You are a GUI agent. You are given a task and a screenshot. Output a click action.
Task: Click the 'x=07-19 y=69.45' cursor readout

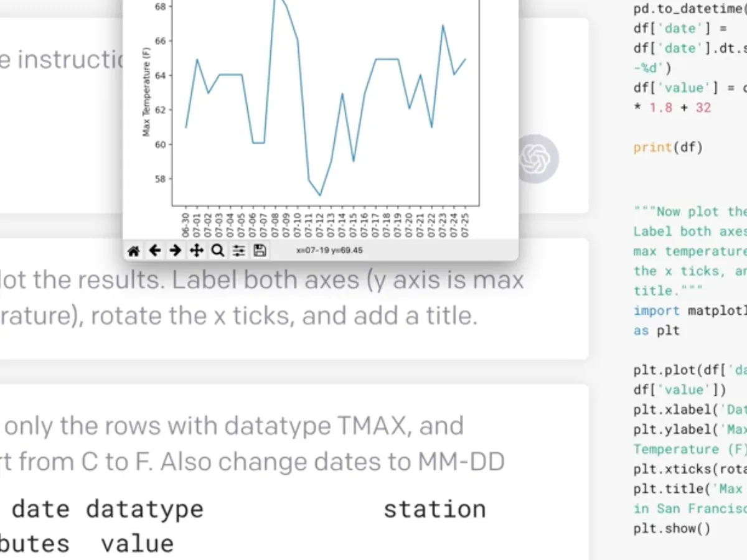point(329,251)
